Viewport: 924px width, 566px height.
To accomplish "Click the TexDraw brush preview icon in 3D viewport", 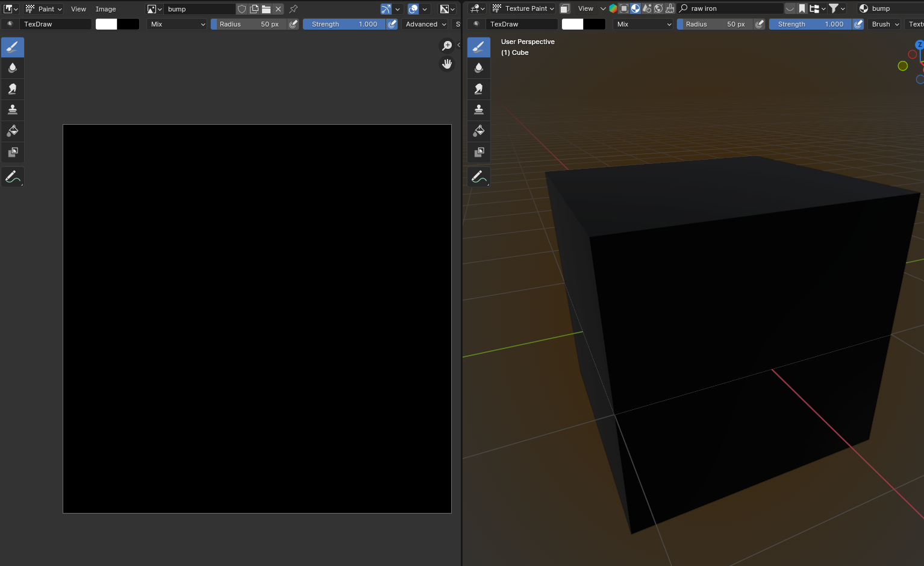I will point(476,24).
